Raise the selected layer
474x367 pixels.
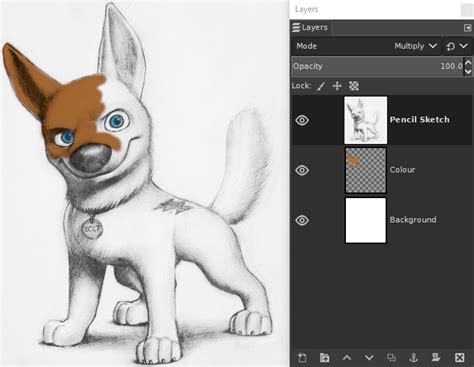click(347, 358)
